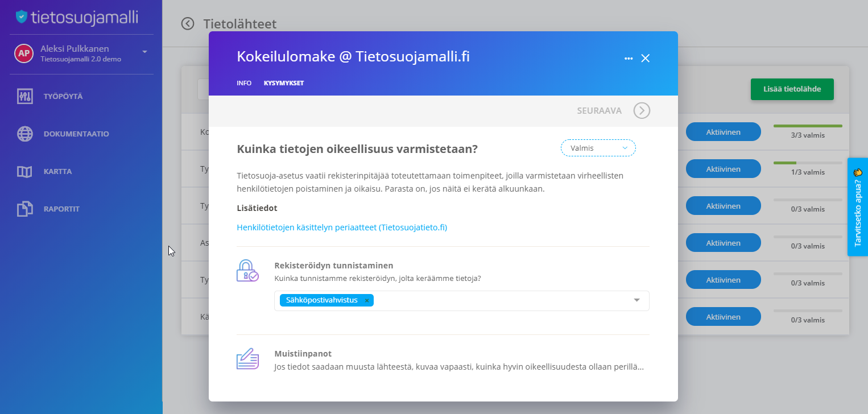Open the three-dot menu in dialog header
Viewport: 868px width, 414px height.
tap(629, 58)
